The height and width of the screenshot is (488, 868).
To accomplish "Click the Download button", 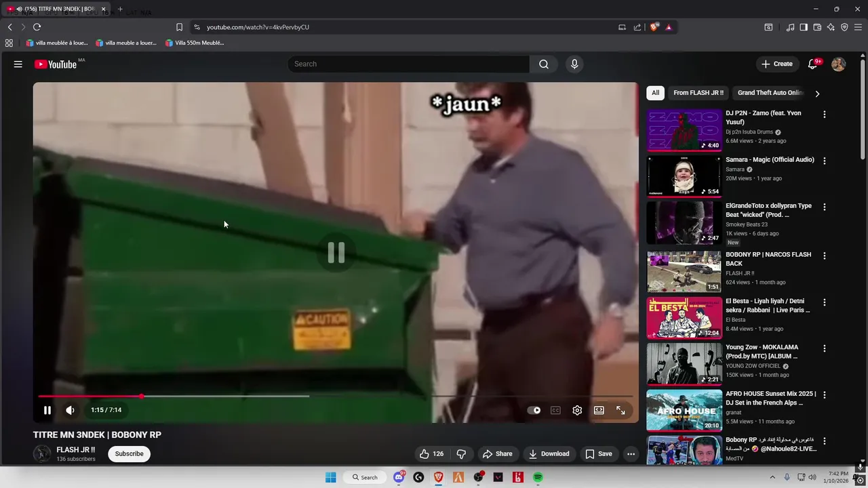I will point(549,453).
